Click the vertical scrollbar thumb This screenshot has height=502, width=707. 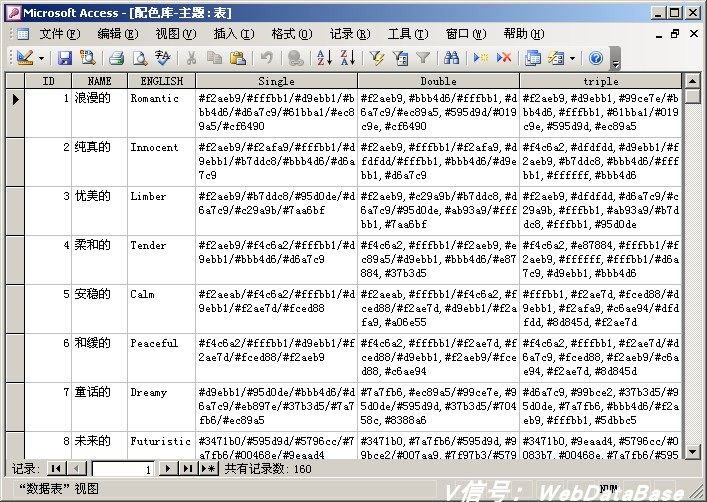point(692,97)
